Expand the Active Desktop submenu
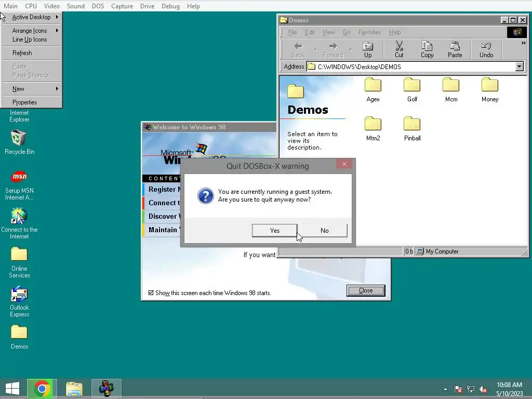532x399 pixels. click(32, 17)
